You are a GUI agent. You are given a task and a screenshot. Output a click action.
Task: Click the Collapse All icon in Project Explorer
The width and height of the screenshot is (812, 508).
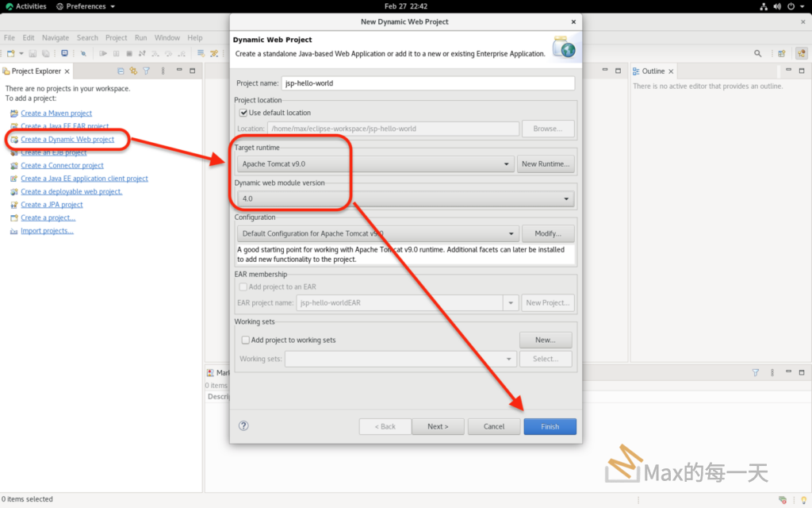(121, 71)
